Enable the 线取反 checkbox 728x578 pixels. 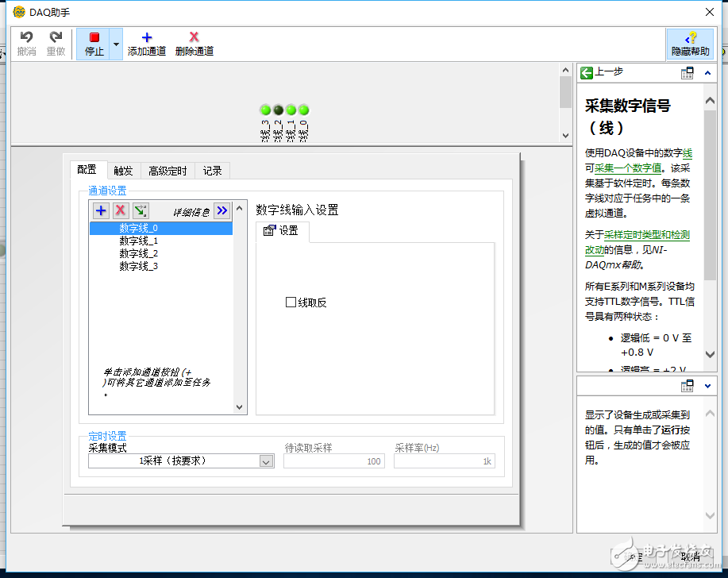point(291,302)
